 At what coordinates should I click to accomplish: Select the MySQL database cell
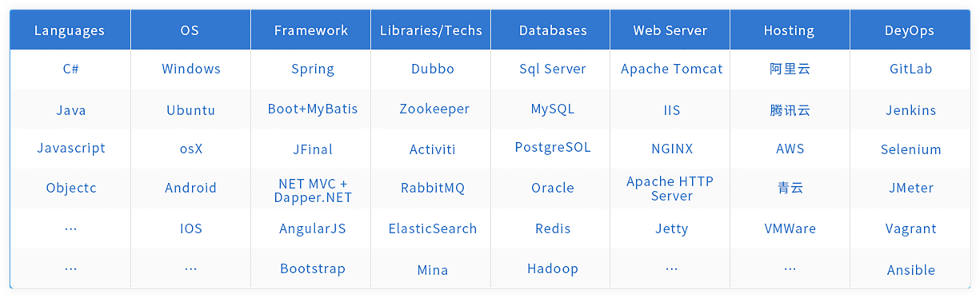pyautogui.click(x=553, y=109)
